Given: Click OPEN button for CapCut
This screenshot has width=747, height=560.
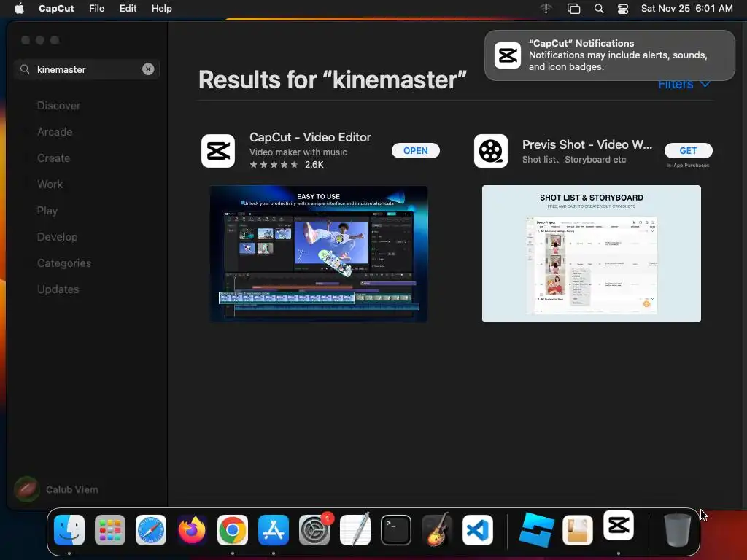Looking at the screenshot, I should [x=415, y=150].
